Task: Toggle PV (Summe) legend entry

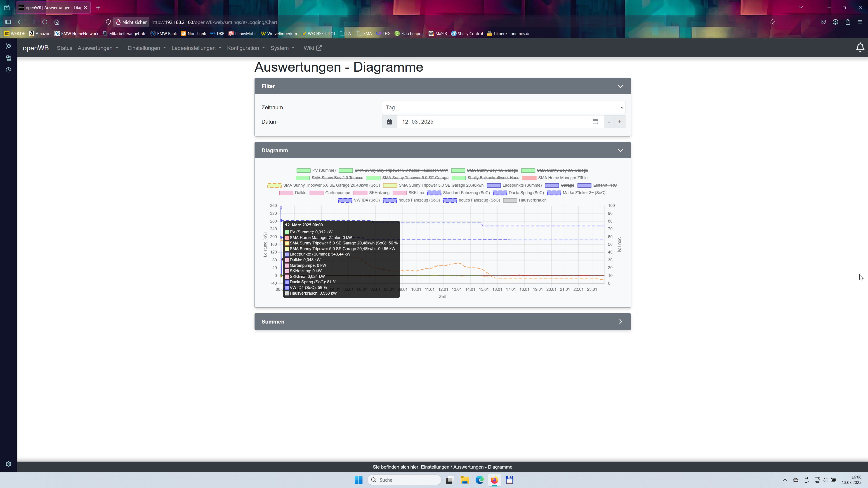Action: pos(323,170)
